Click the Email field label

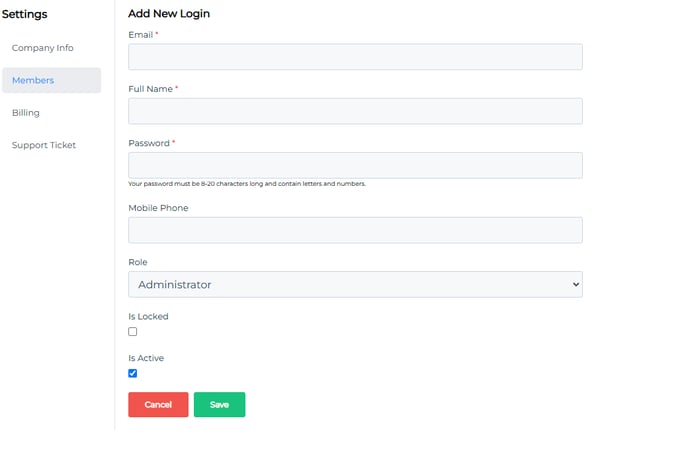tap(140, 35)
